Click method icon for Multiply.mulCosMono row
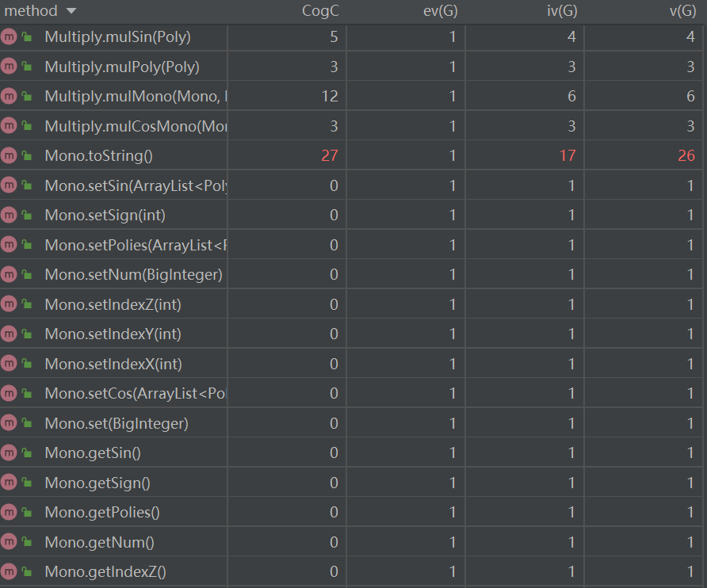The width and height of the screenshot is (707, 588). coord(9,126)
